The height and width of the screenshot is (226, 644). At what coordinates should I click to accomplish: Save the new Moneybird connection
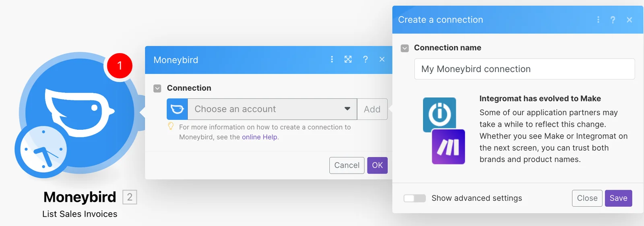pyautogui.click(x=619, y=198)
